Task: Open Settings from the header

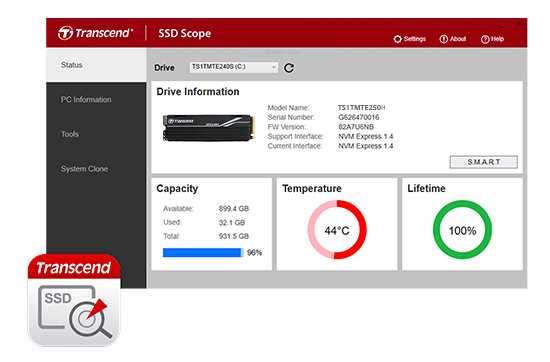Action: pyautogui.click(x=410, y=39)
